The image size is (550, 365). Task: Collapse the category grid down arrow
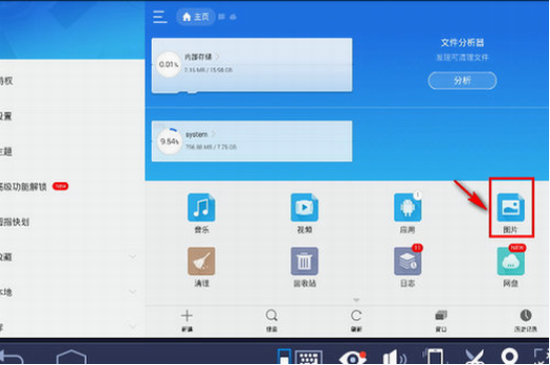356,300
